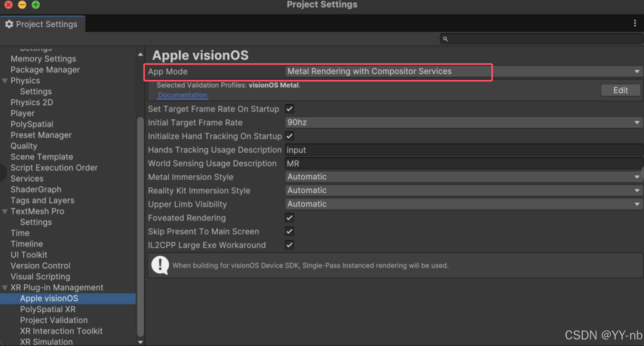Collapse XR Plug-in Management group
The image size is (644, 346).
[5, 288]
